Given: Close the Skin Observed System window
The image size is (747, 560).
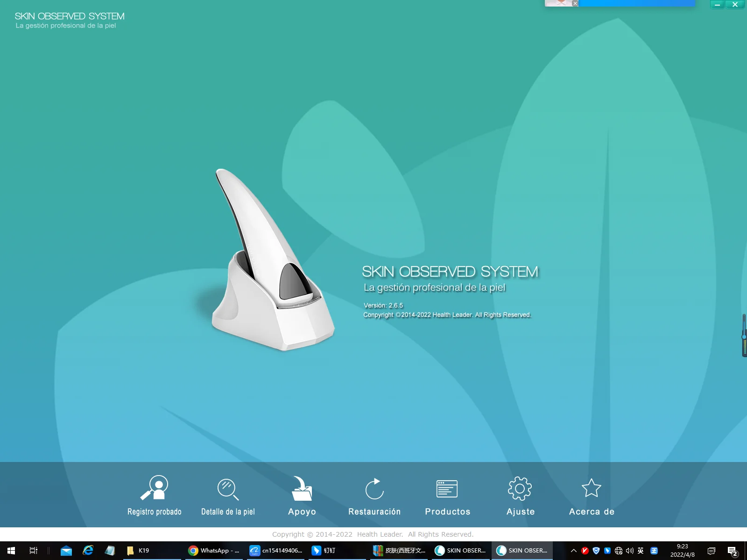Looking at the screenshot, I should pyautogui.click(x=735, y=5).
